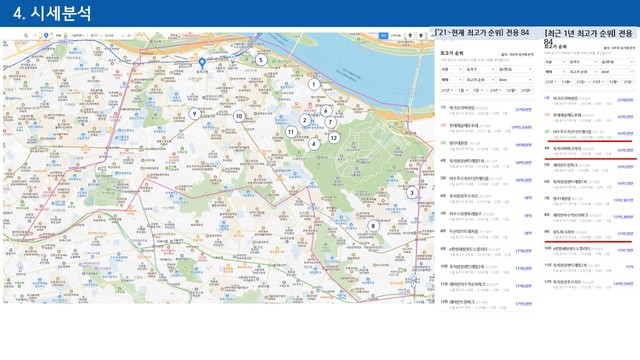This screenshot has width=640, height=360.
Task: Select the 12위 listing in the '21~현재 list
Action: coord(486,304)
